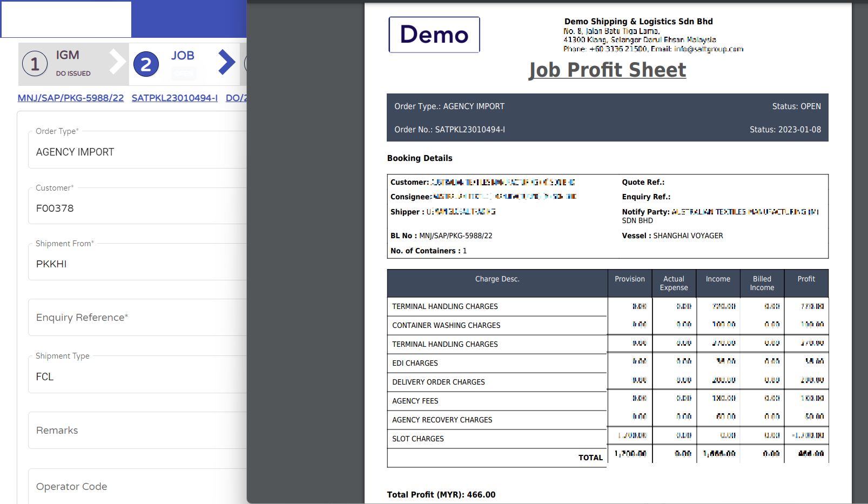This screenshot has width=868, height=504.
Task: Select the AGENCY RECOVERY CHARGES row
Action: [608, 420]
